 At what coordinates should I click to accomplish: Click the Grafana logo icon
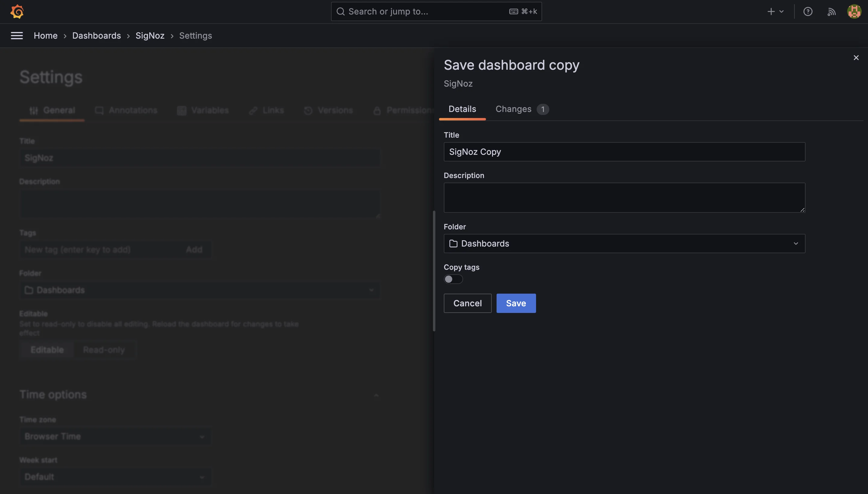coord(17,11)
